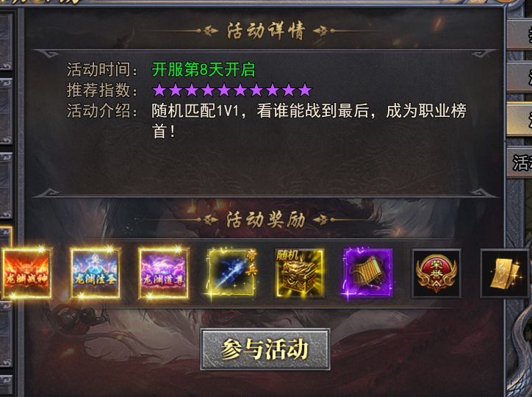Open the 龙渊道尊 reward icon
The width and height of the screenshot is (532, 397).
tap(164, 273)
